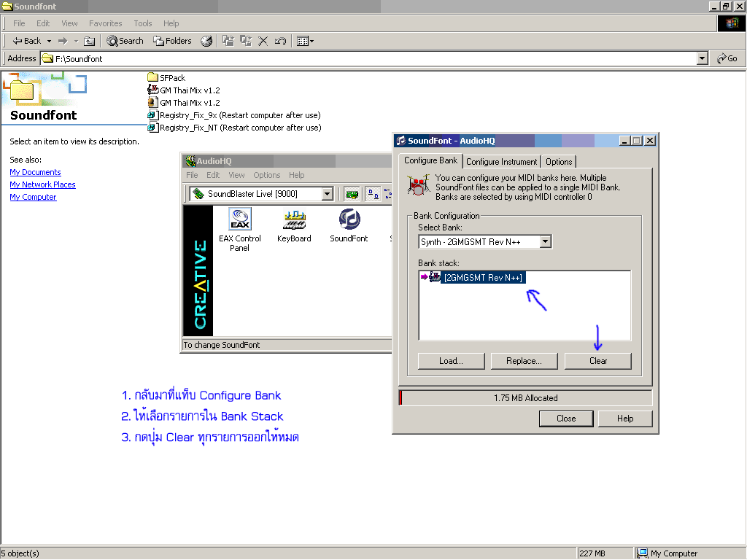Open History in Explorer toolbar
747x560 pixels.
206,41
